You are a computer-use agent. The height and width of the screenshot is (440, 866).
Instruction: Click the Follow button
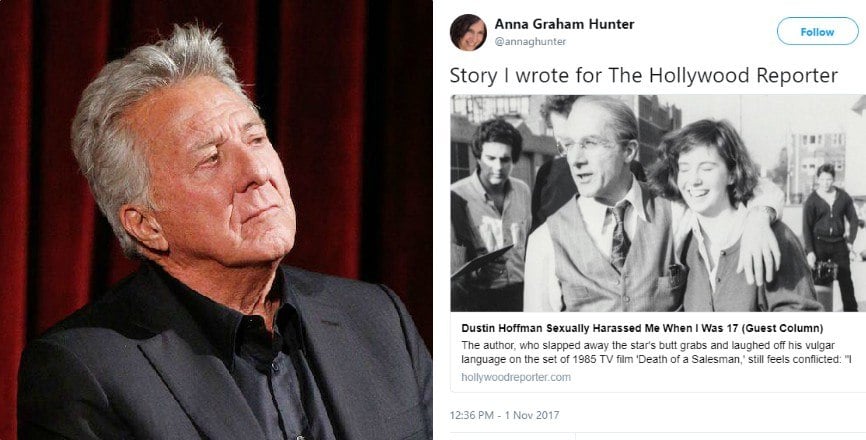point(817,31)
